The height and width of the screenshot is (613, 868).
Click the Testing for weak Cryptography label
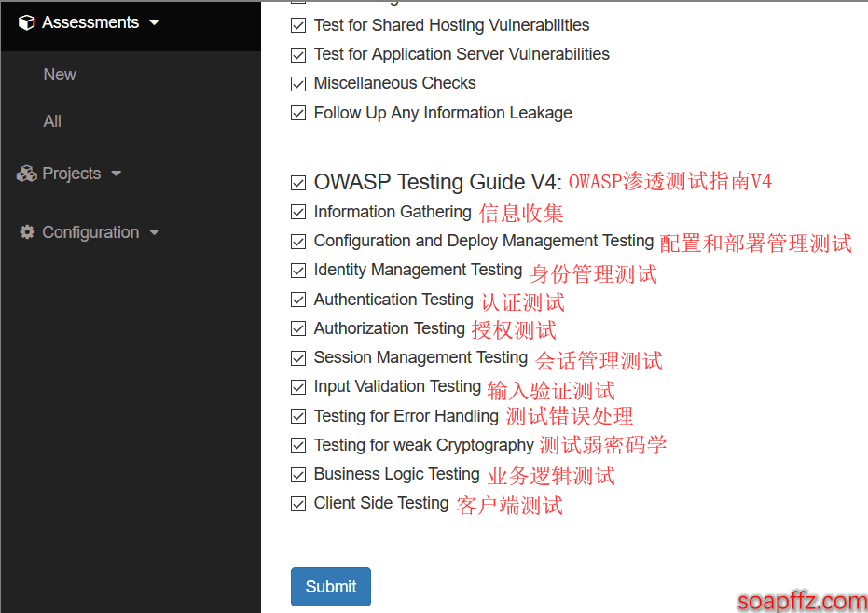click(x=423, y=445)
